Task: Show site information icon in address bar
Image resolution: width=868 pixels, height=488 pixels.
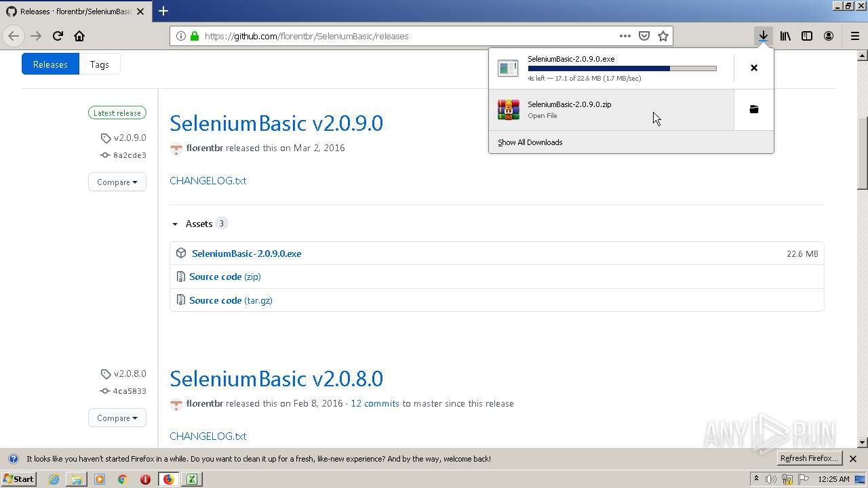Action: (x=181, y=36)
